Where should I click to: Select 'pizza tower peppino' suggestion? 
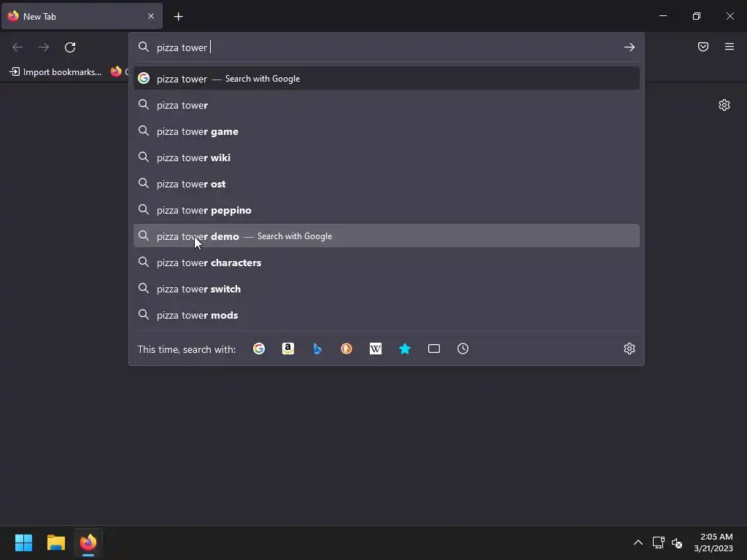[387, 209]
